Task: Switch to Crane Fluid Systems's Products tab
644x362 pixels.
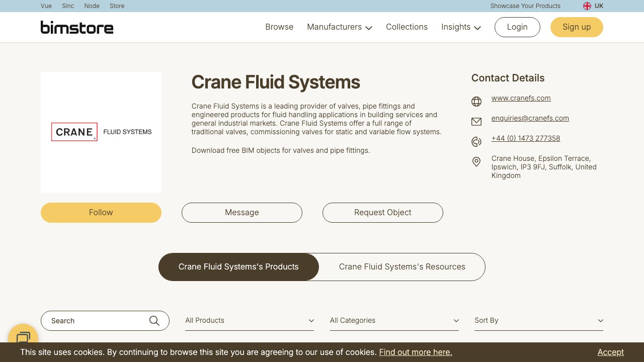Action: [x=238, y=267]
